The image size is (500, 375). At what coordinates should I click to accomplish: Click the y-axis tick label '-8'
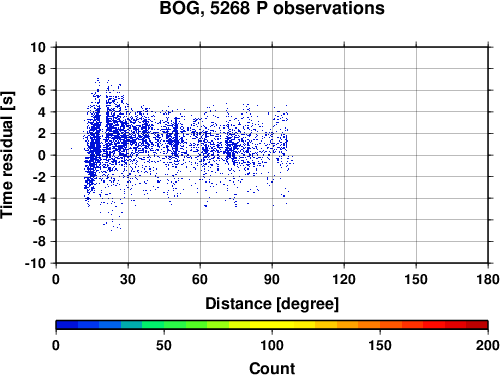39,242
